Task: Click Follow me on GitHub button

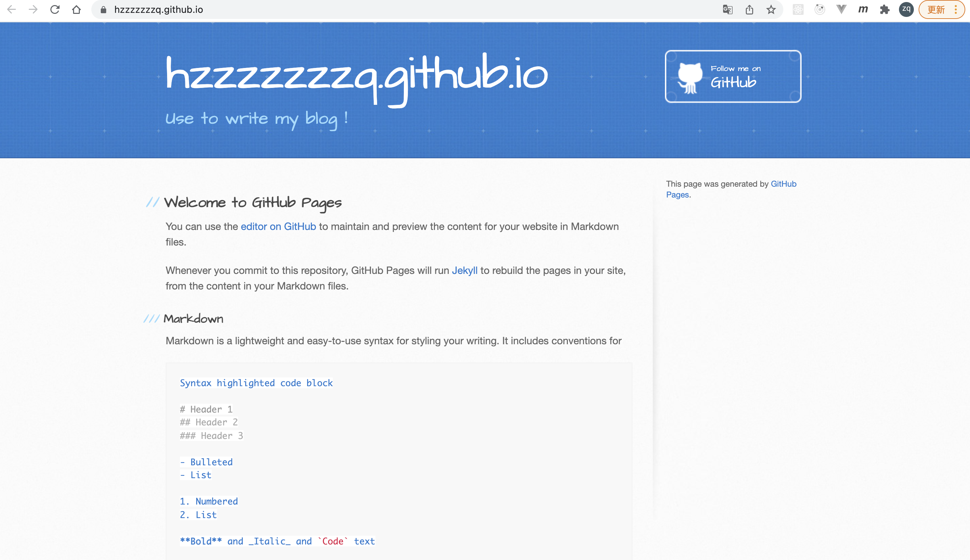Action: (733, 76)
